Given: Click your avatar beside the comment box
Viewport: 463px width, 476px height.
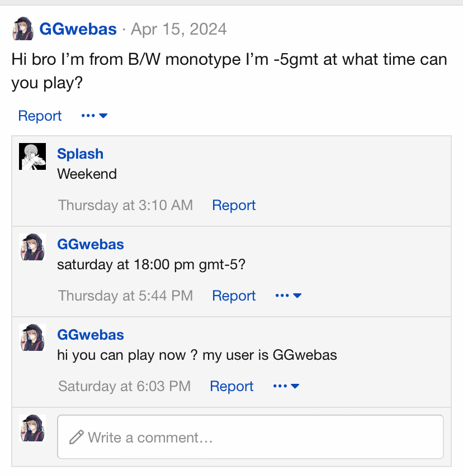Looking at the screenshot, I should [32, 428].
